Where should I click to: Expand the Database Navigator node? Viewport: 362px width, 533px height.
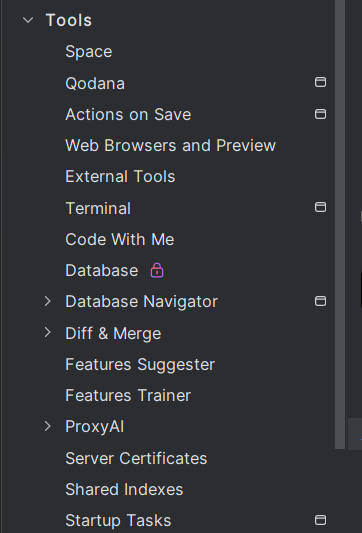pos(48,301)
